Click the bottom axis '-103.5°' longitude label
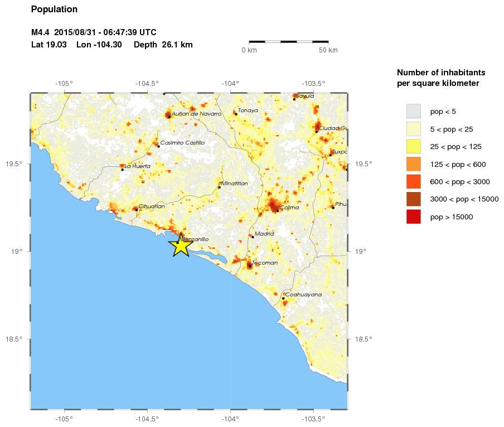 [313, 419]
